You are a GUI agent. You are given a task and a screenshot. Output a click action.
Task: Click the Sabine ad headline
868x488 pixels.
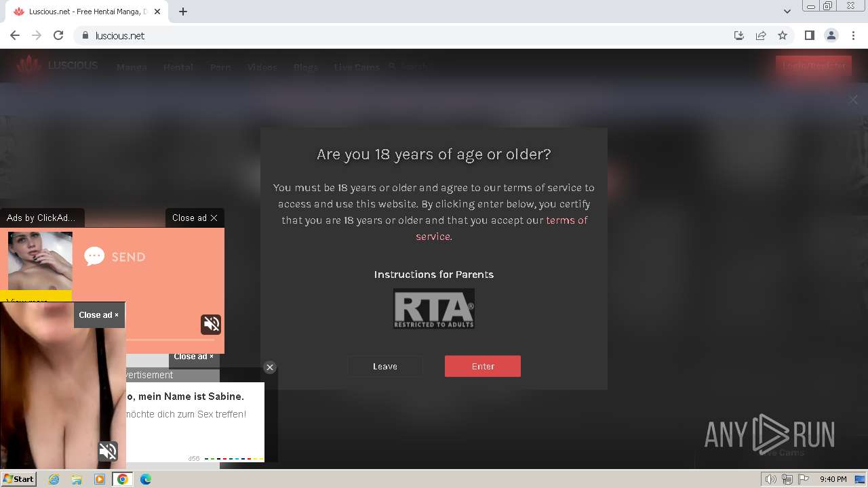tap(185, 396)
